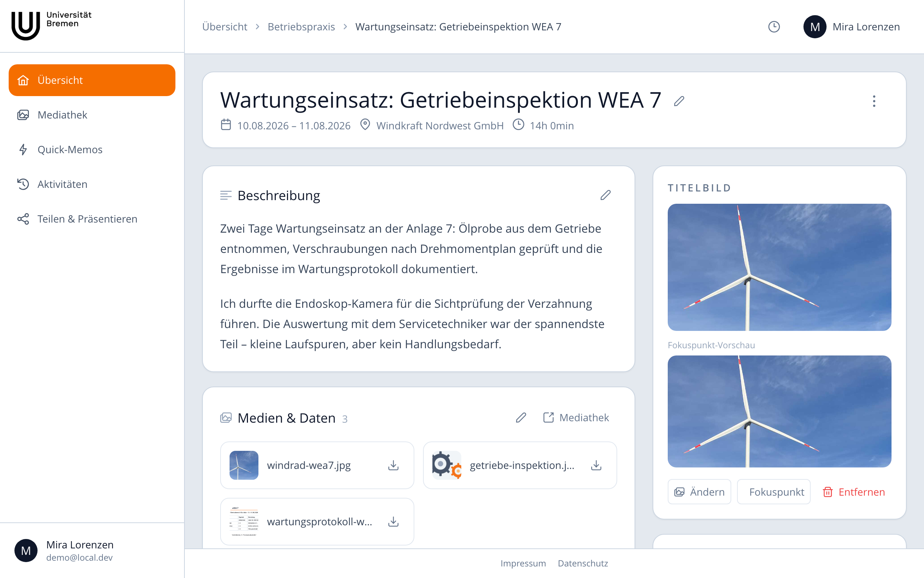Click the Universität Bremen logo
This screenshot has width=924, height=578.
[x=52, y=25]
